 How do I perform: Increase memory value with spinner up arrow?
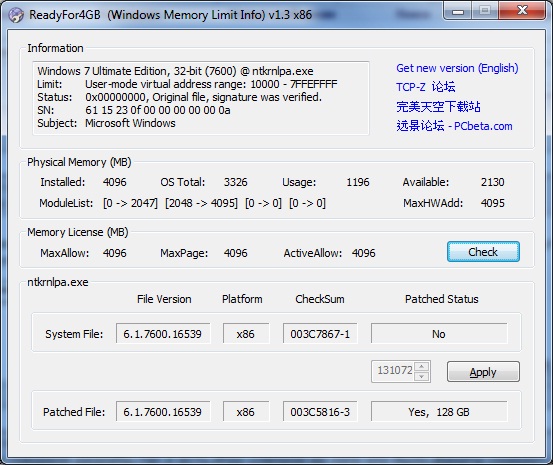[422, 367]
